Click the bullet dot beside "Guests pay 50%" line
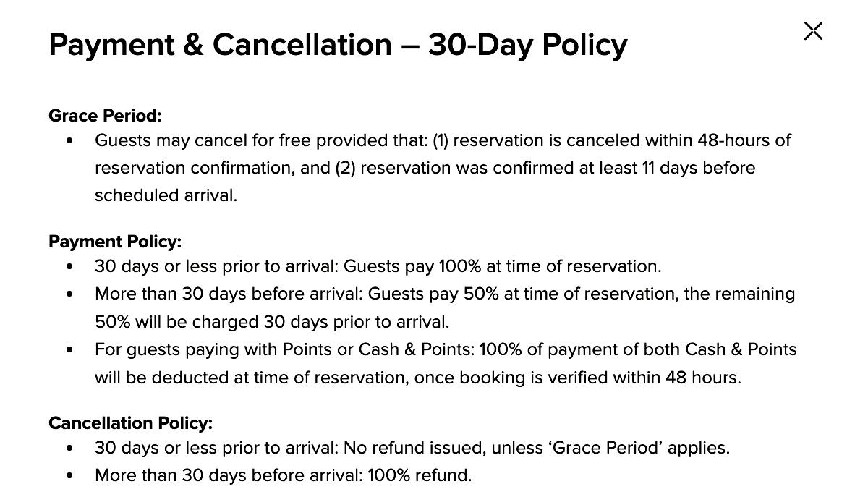 (69, 294)
